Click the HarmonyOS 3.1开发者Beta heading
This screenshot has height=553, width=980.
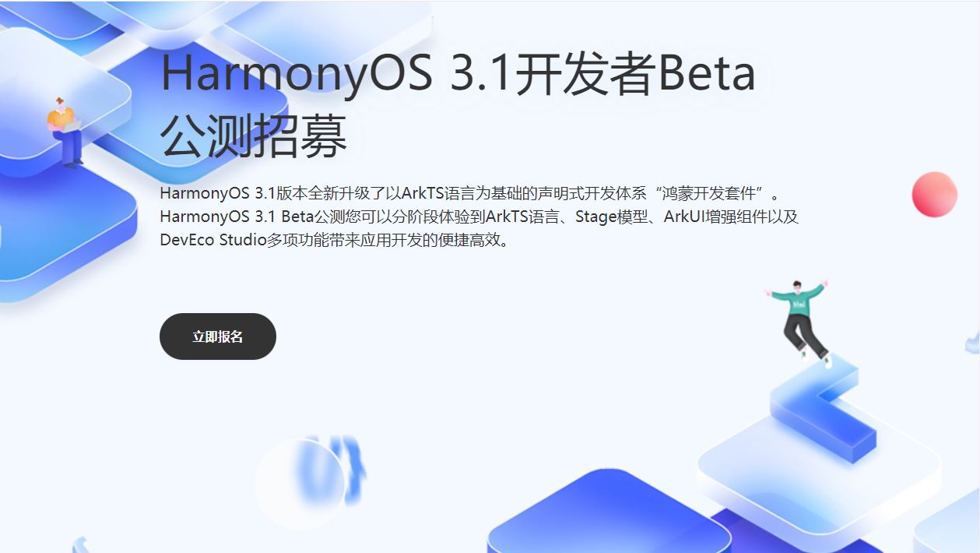pos(458,73)
